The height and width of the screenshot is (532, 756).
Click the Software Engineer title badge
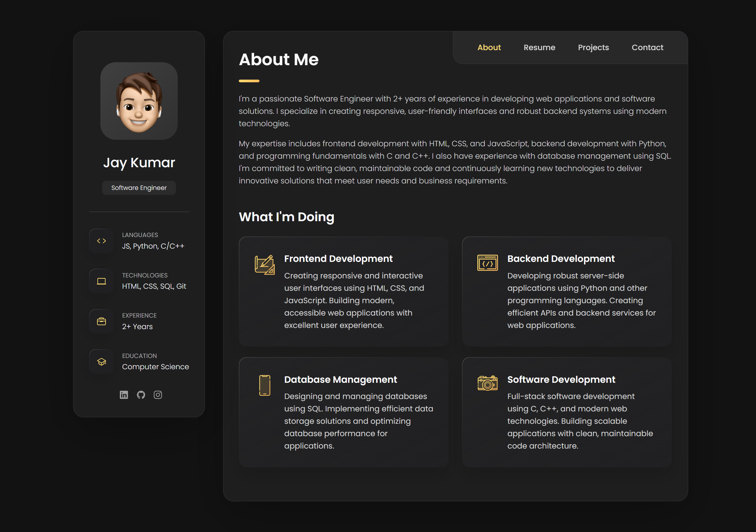(139, 188)
